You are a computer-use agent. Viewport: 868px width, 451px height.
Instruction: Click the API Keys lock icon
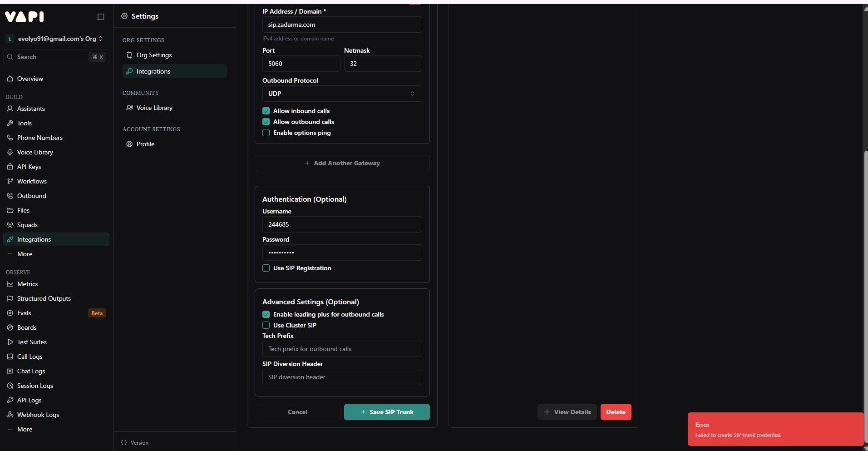10,167
